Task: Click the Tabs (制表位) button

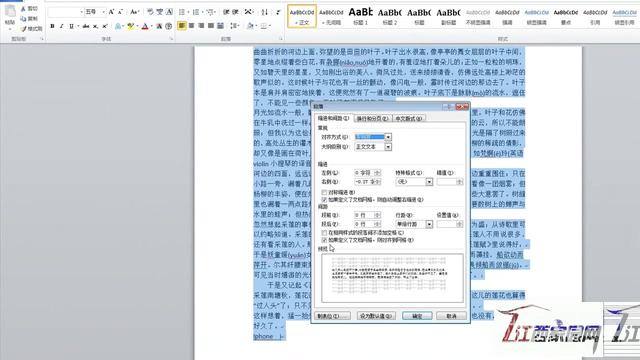Action: coord(333,316)
